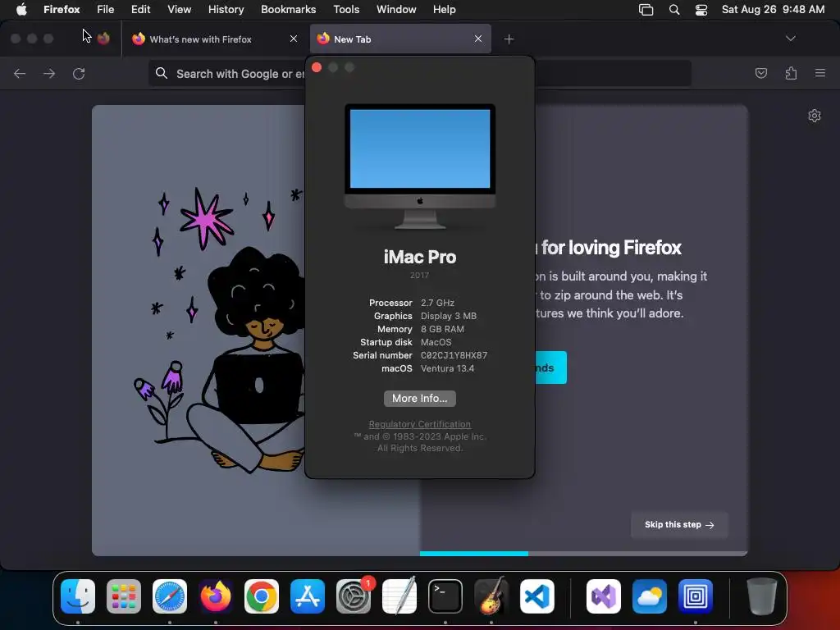
Task: Click Skip this step
Action: click(x=679, y=525)
